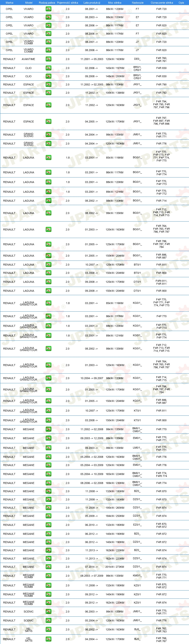Screen dimensions: 189x644
Task: Select production date '06.2010 ->' cell
Action: [x=91, y=525]
